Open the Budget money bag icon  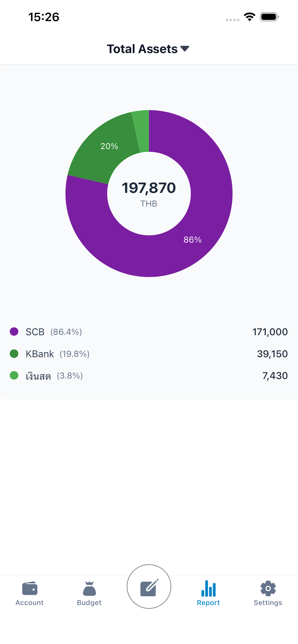point(89,588)
